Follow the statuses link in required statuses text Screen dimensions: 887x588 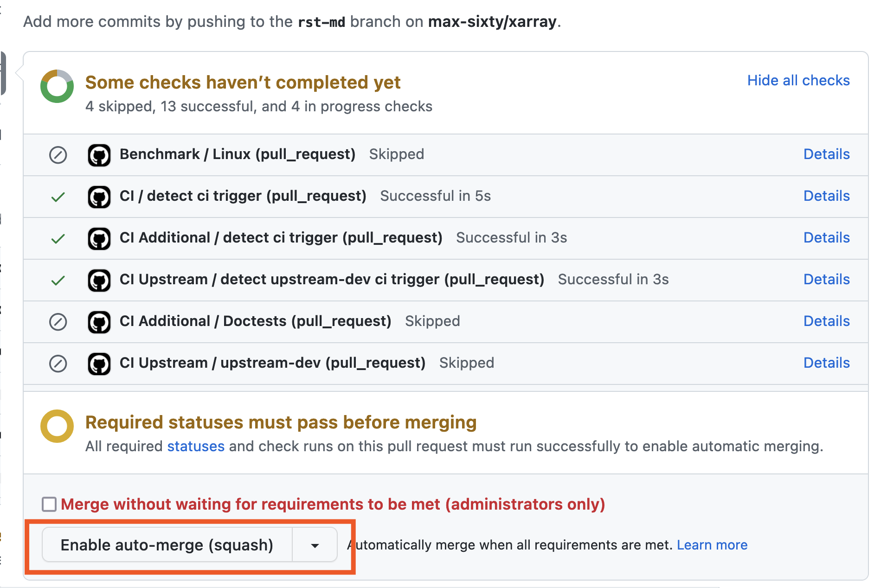196,446
